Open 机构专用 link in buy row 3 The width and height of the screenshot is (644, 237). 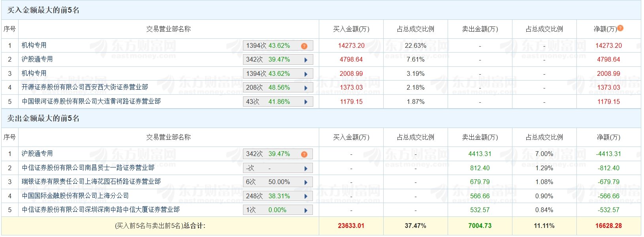pyautogui.click(x=34, y=73)
